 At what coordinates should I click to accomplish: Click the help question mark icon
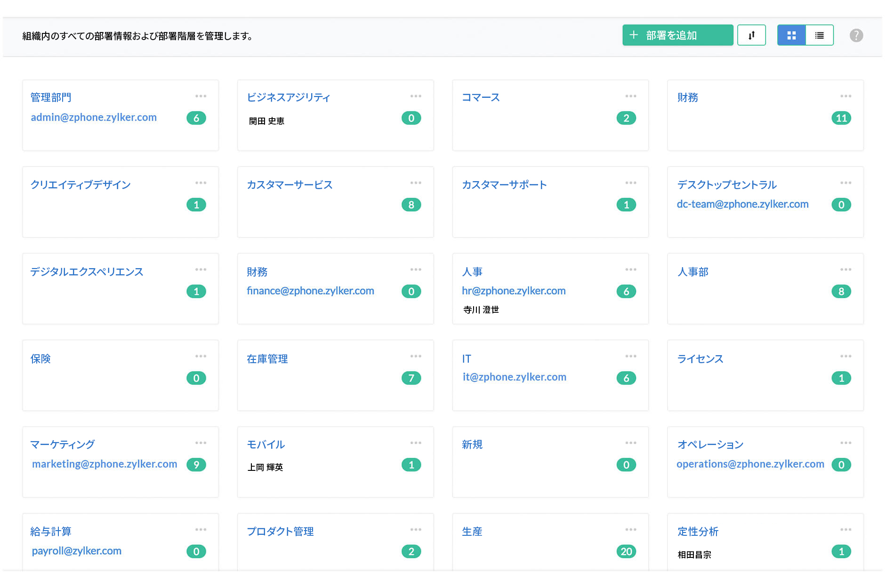click(856, 35)
